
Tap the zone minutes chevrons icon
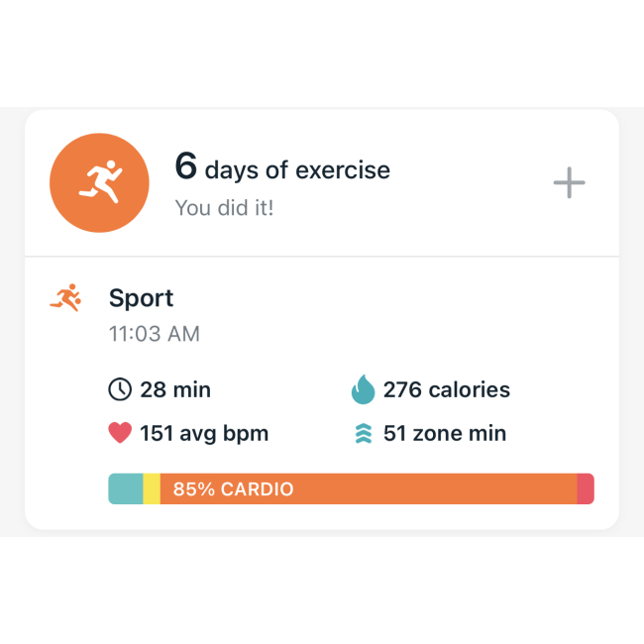click(363, 433)
